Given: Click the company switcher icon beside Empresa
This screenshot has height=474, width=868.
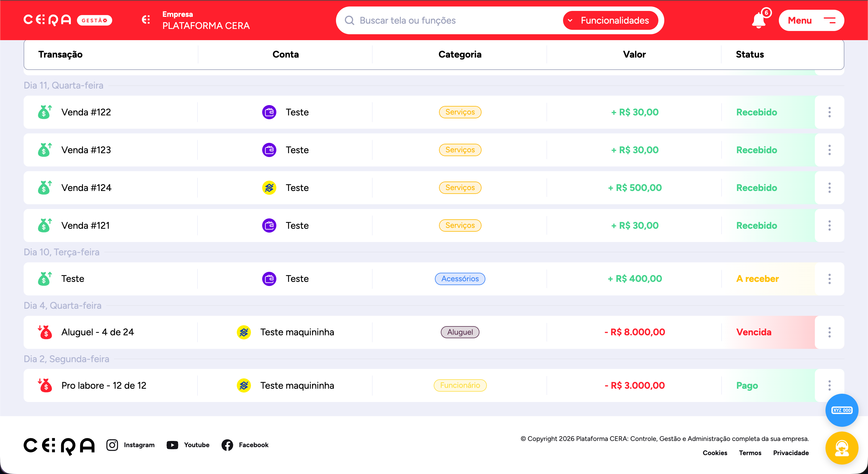Looking at the screenshot, I should point(146,20).
